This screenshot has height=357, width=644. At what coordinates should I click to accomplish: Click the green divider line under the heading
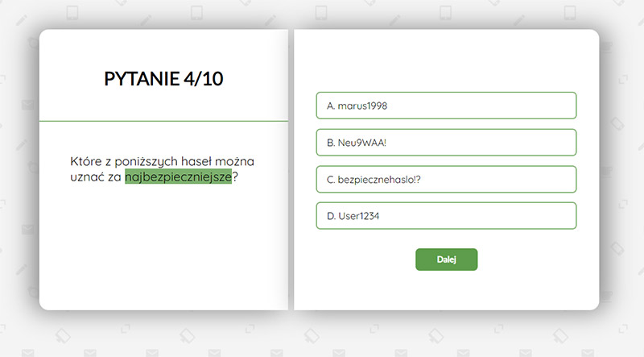click(x=163, y=121)
